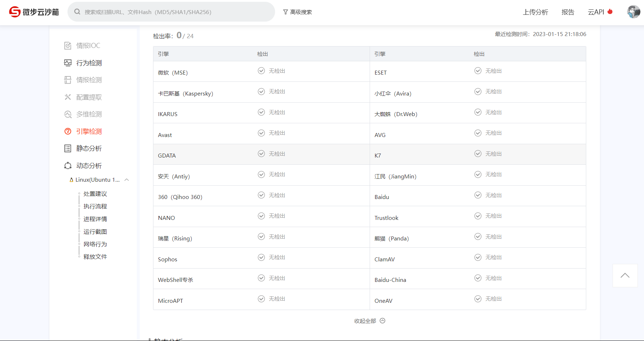Collapse engine list via 收起全部
The width and height of the screenshot is (644, 341).
[x=369, y=321]
